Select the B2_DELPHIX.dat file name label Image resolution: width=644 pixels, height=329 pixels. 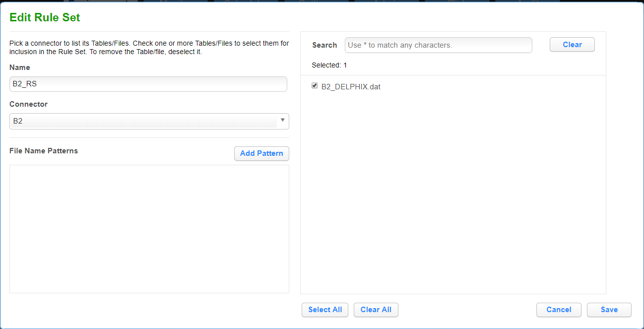(x=351, y=86)
